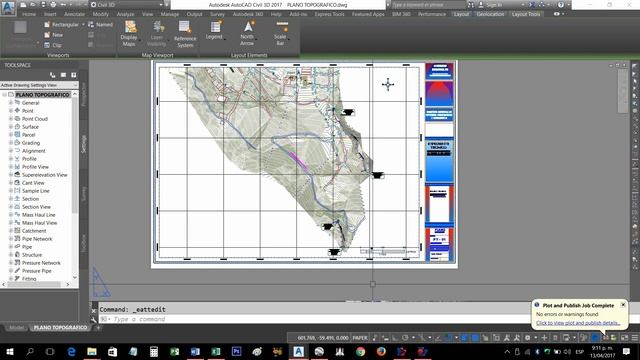The width and height of the screenshot is (640, 360).
Task: Close the Plot and Publish notification balloon
Action: click(x=623, y=305)
